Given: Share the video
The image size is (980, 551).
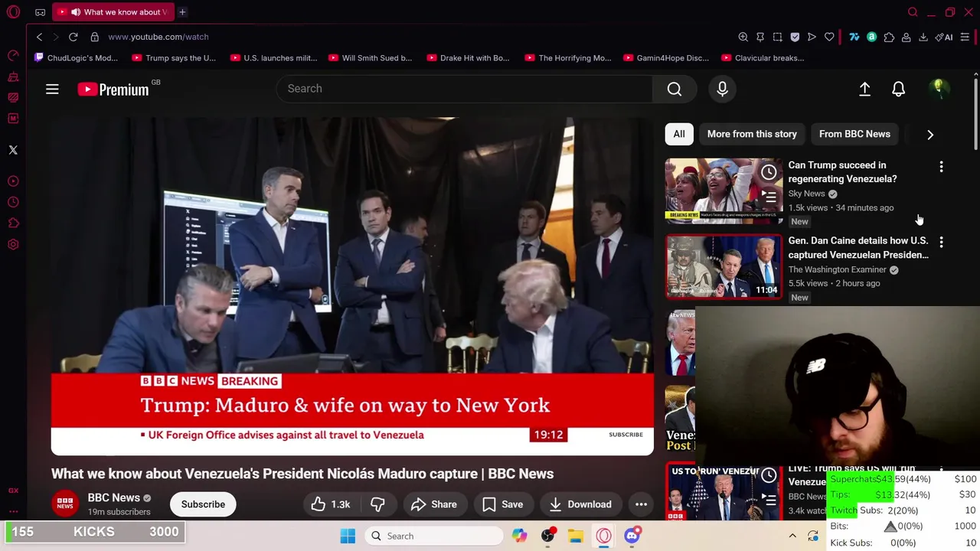Looking at the screenshot, I should (434, 504).
